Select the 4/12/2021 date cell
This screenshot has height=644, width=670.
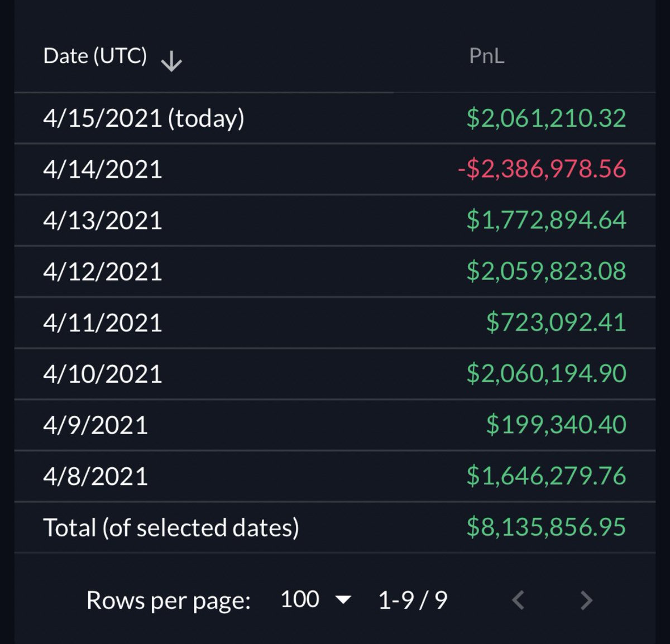point(103,272)
